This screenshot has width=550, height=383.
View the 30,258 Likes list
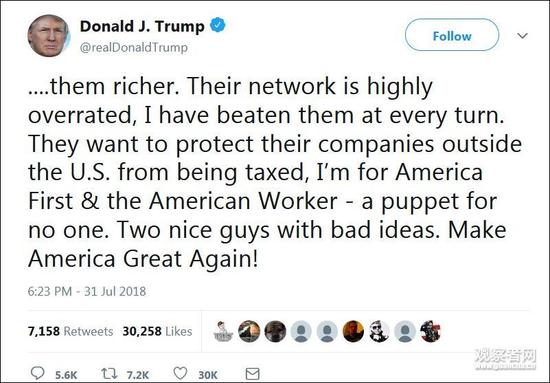(157, 331)
